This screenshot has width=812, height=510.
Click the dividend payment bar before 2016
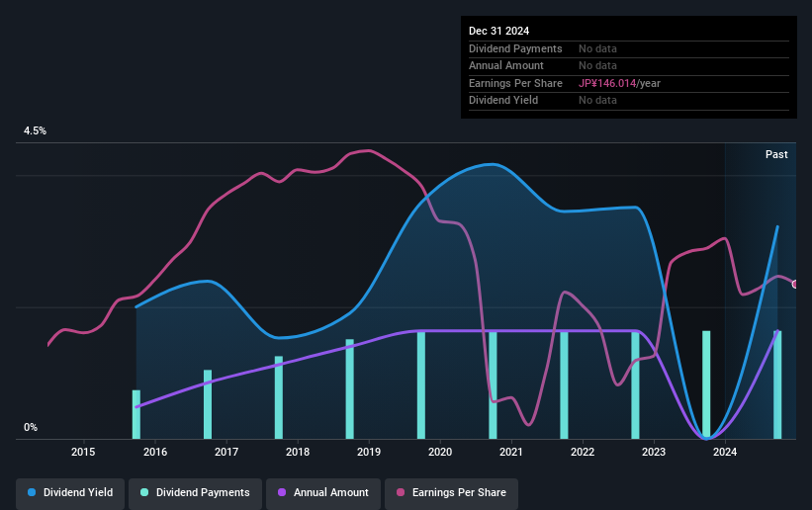coord(136,414)
